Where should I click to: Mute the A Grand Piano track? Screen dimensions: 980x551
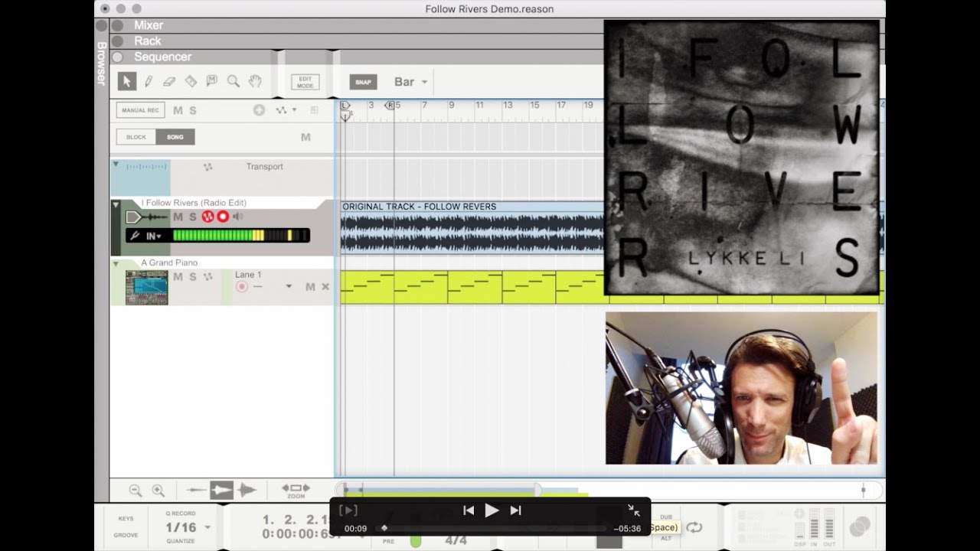pyautogui.click(x=178, y=276)
